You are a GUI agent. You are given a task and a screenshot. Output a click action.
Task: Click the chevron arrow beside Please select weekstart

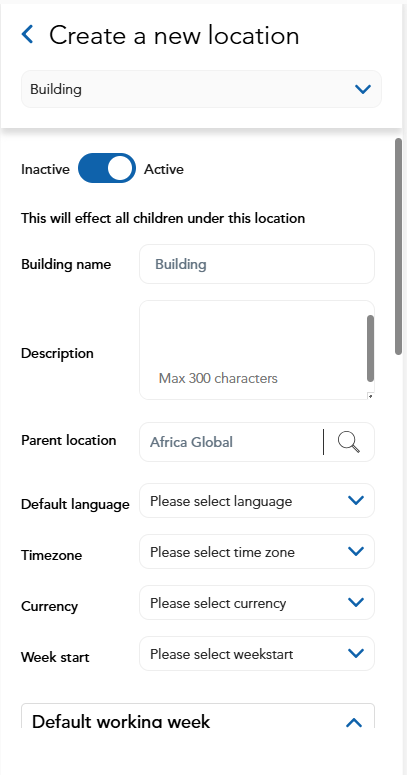(x=356, y=653)
